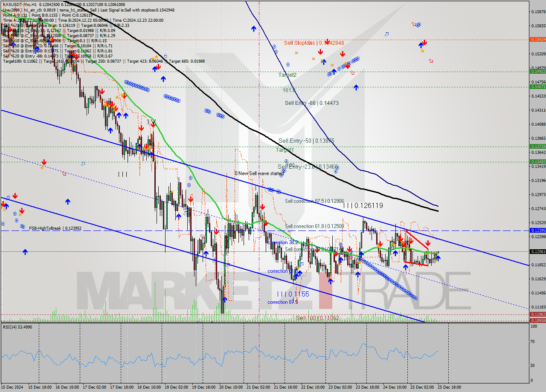Click the '20 Dec 10:00' time label

tap(231, 387)
